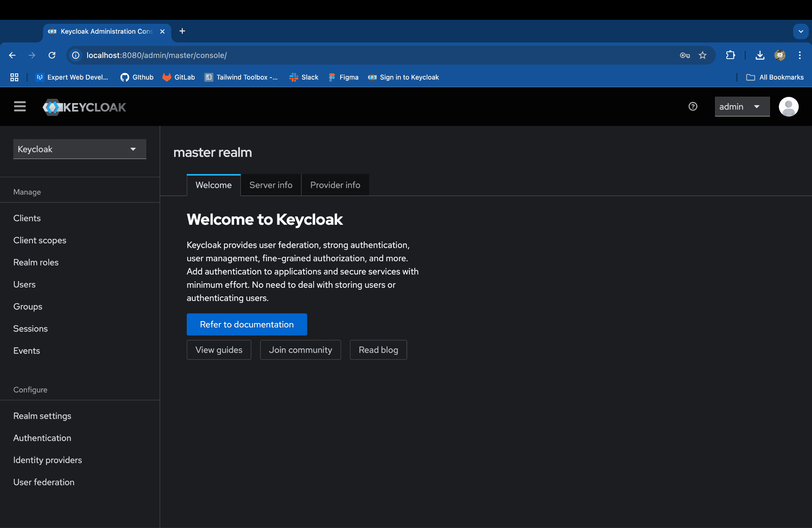812x528 pixels.
Task: Switch to the Provider info tab
Action: (x=335, y=185)
